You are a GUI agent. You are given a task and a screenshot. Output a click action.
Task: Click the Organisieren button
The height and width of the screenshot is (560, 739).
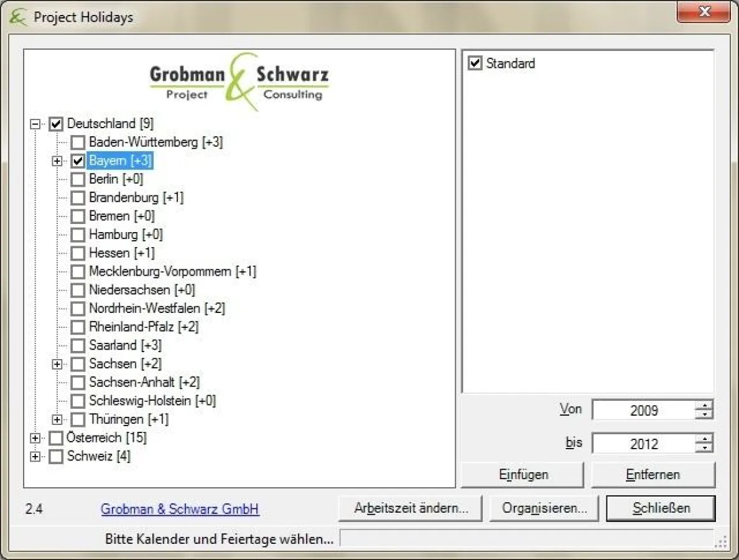544,508
